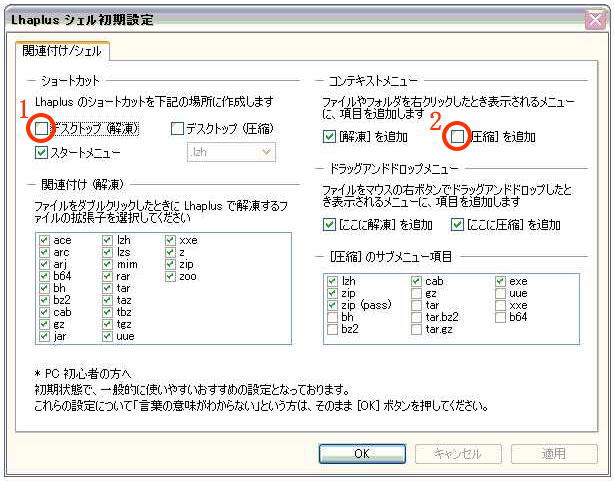Enable the デスクトップ (解凍) shortcut checkbox
Viewport: 614px width, 481px height.
coord(42,128)
